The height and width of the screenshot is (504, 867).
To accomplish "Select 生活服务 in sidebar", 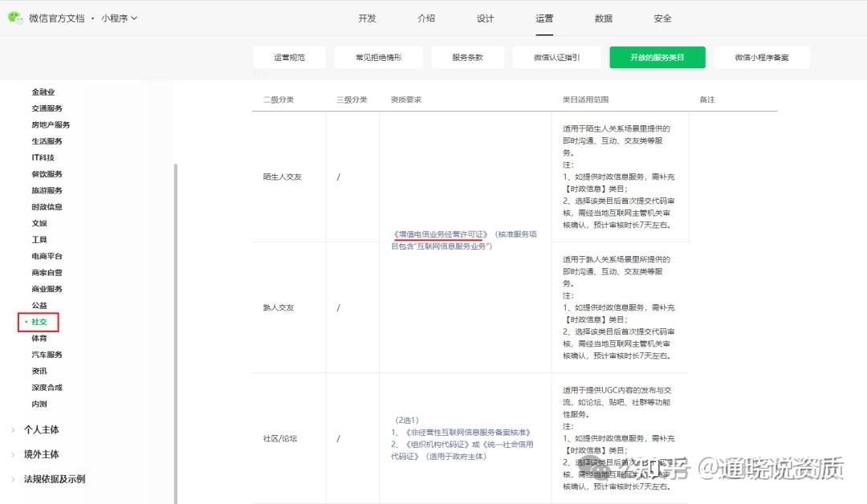I will coord(47,141).
